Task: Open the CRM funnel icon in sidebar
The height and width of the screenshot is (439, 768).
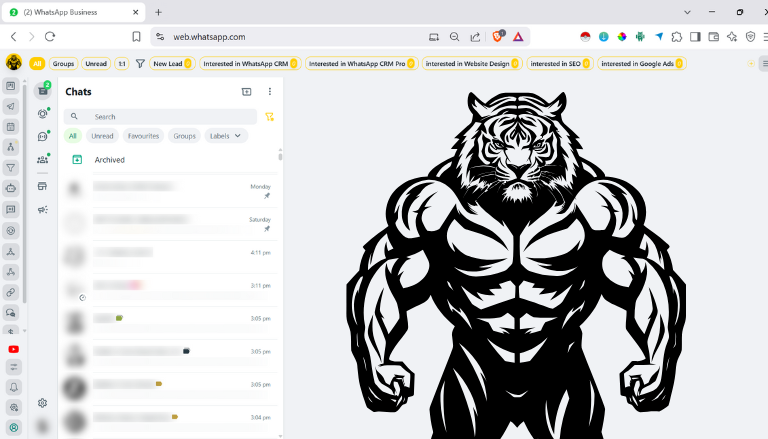Action: (11, 168)
